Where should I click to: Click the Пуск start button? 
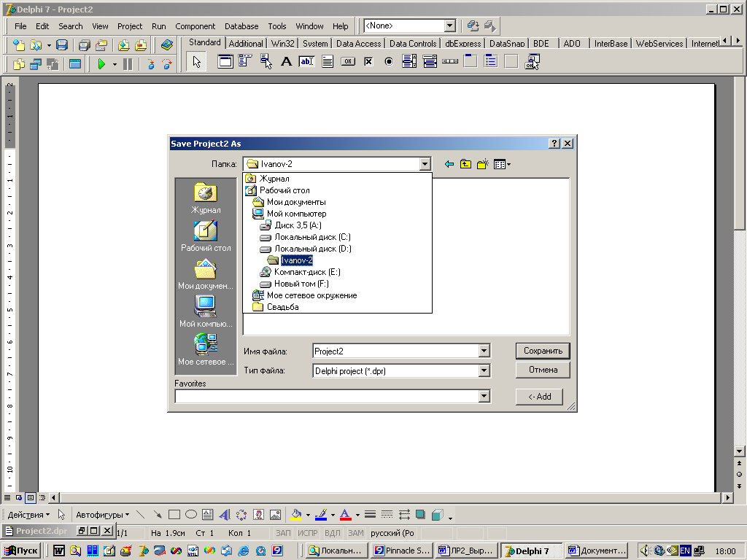point(21,551)
